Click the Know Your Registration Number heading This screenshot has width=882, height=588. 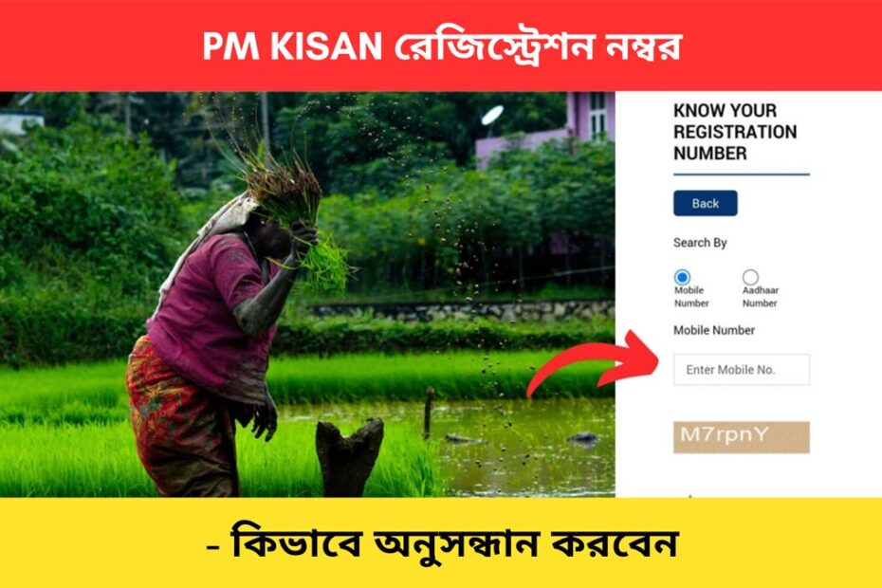click(x=735, y=132)
